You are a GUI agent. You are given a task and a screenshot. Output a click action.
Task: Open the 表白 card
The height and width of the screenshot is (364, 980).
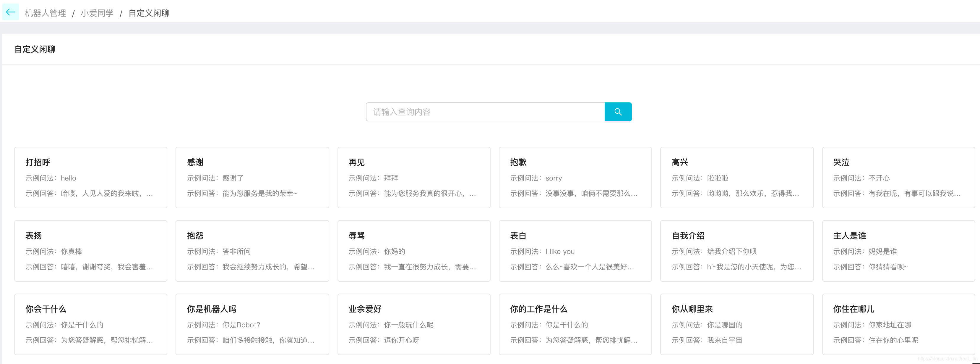point(575,251)
